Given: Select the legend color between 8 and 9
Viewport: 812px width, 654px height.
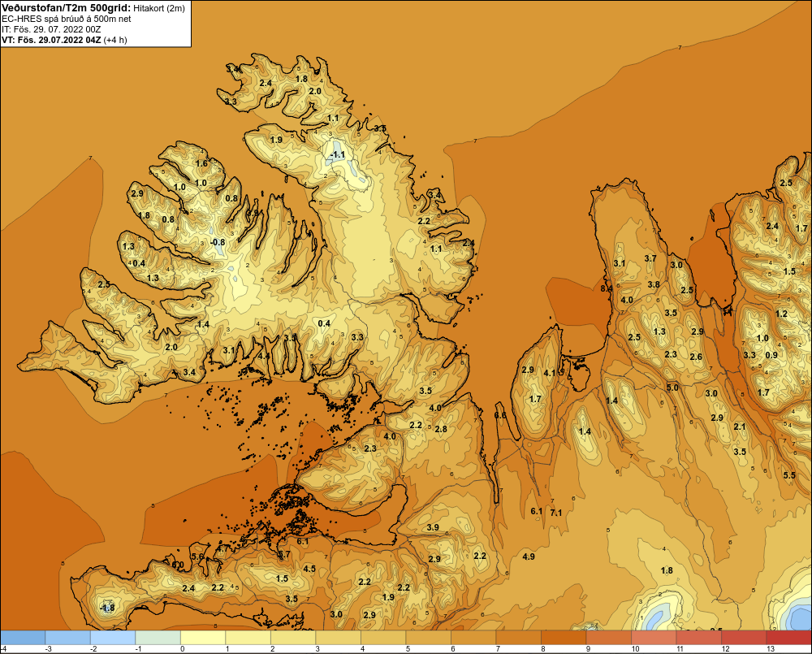Looking at the screenshot, I should coord(564,638).
